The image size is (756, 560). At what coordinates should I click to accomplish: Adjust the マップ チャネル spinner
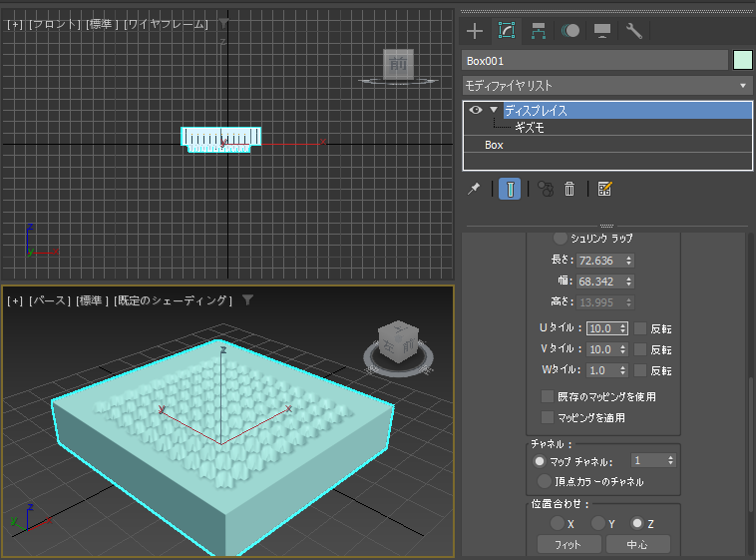[670, 460]
